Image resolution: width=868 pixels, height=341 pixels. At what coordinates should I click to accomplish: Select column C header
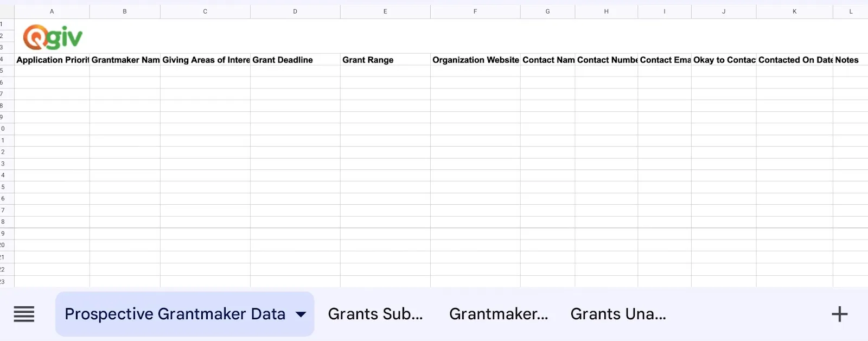(205, 11)
